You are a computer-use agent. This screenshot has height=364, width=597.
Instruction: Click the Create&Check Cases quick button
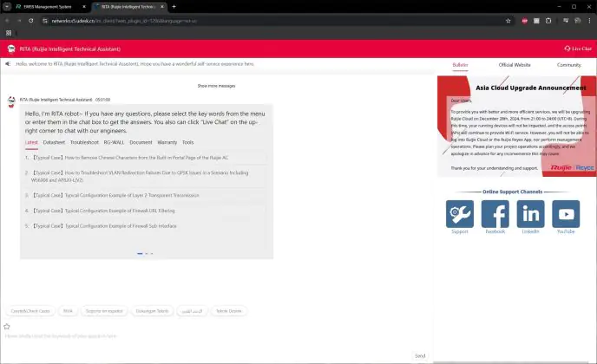[30, 311]
